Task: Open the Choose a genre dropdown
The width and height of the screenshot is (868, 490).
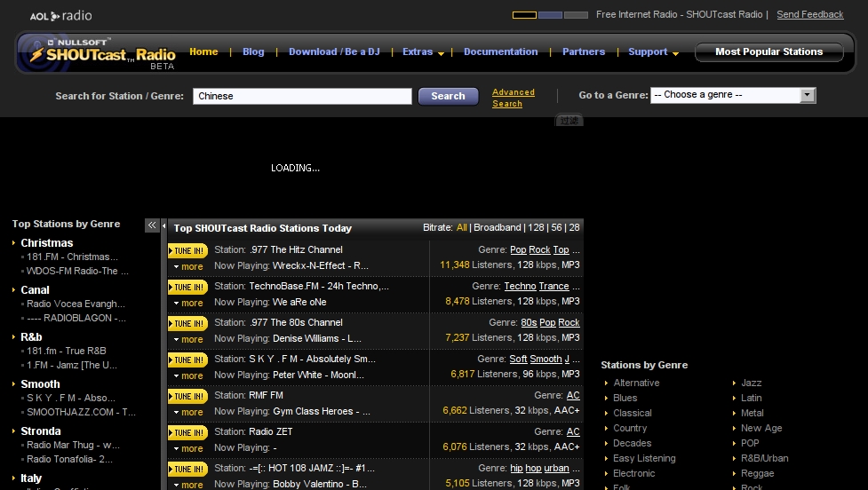Action: [x=733, y=95]
